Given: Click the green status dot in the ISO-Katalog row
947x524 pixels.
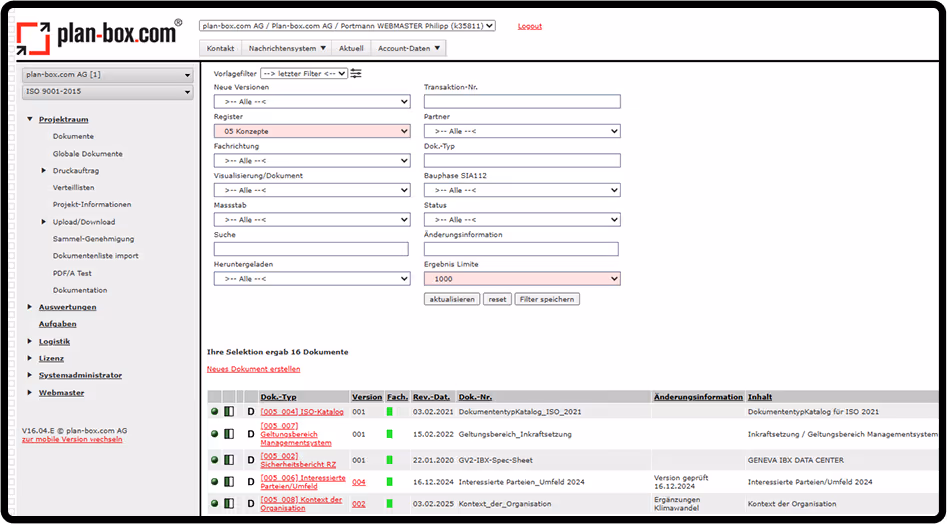Looking at the screenshot, I should [214, 412].
